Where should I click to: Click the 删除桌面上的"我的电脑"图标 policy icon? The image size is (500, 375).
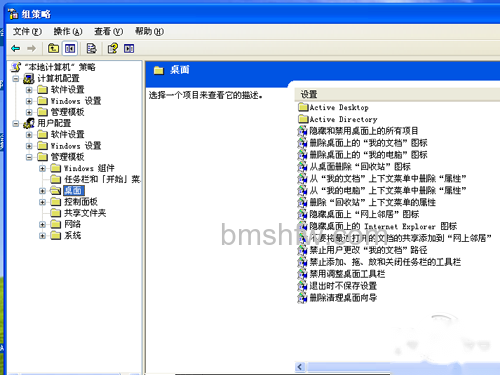point(302,155)
